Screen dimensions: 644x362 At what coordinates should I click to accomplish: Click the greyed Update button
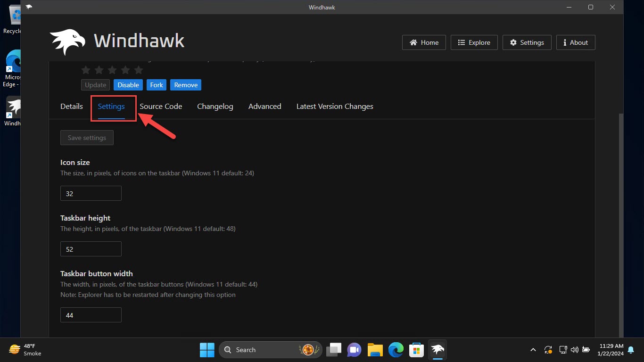[95, 85]
